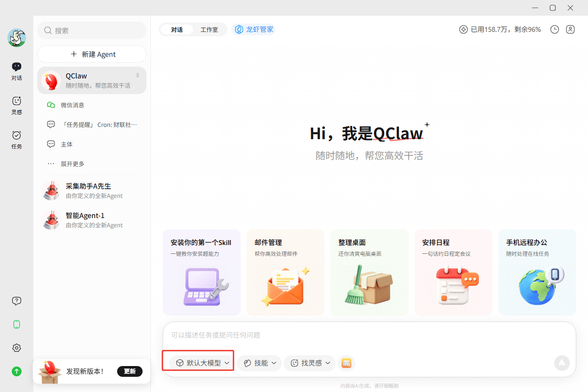Open the 安排日程 card
Screen dimensions: 588x392
pyautogui.click(x=453, y=272)
